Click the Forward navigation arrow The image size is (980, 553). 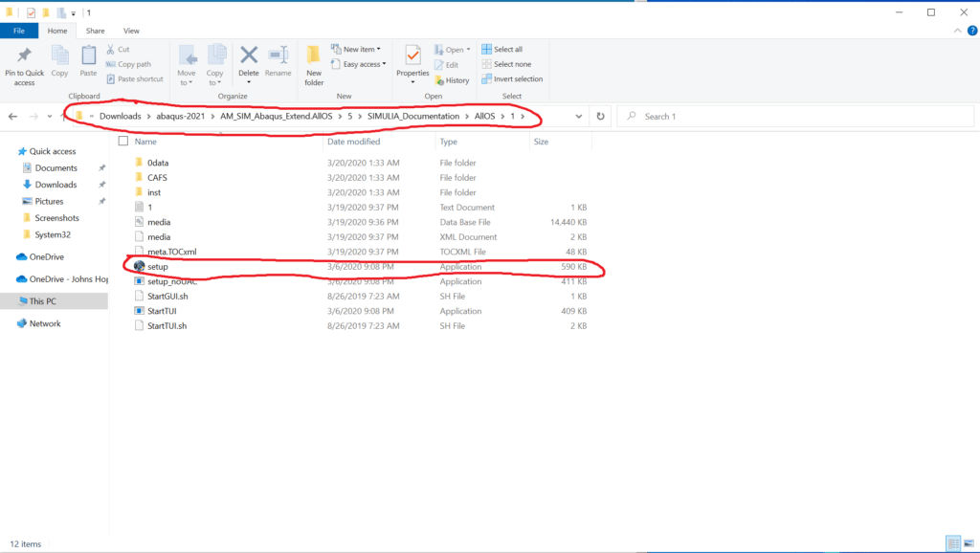point(33,116)
